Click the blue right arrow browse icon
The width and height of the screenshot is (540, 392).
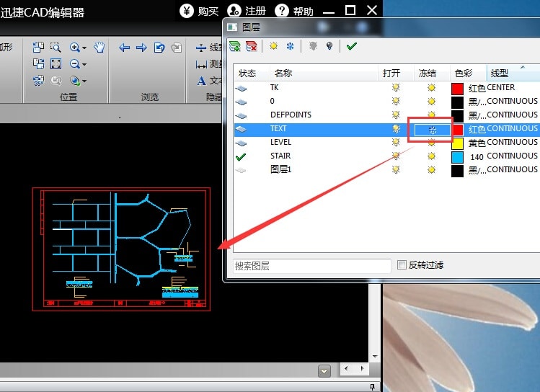tap(141, 48)
